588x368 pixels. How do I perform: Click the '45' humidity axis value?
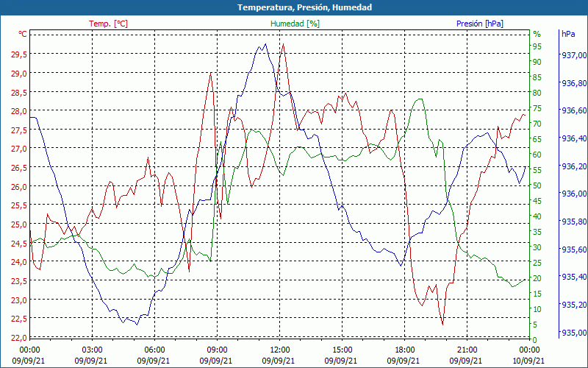coord(537,201)
